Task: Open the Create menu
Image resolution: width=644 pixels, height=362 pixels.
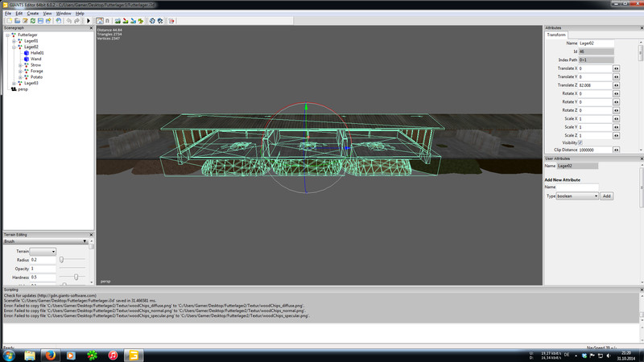Action: [33, 14]
